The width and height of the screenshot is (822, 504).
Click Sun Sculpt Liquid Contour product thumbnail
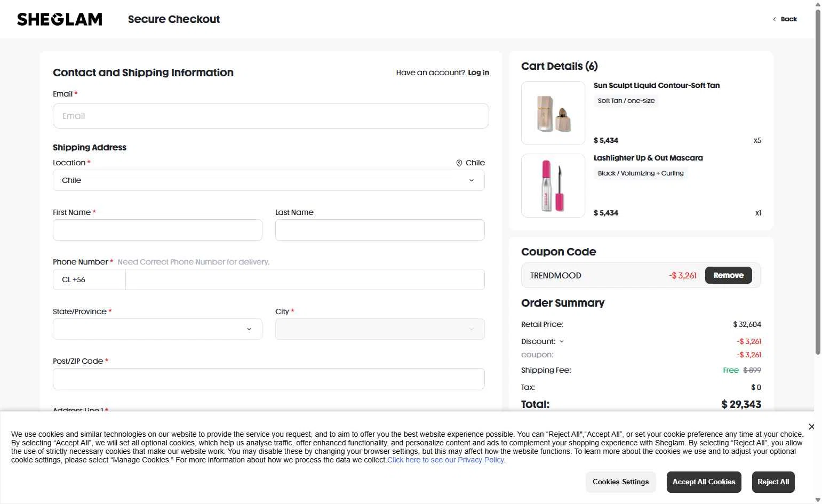[x=553, y=113]
